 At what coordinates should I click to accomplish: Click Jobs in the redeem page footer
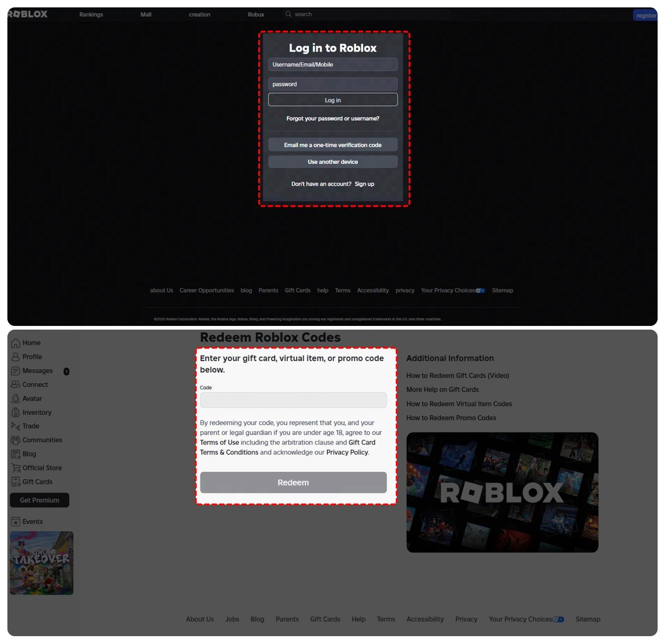point(232,620)
